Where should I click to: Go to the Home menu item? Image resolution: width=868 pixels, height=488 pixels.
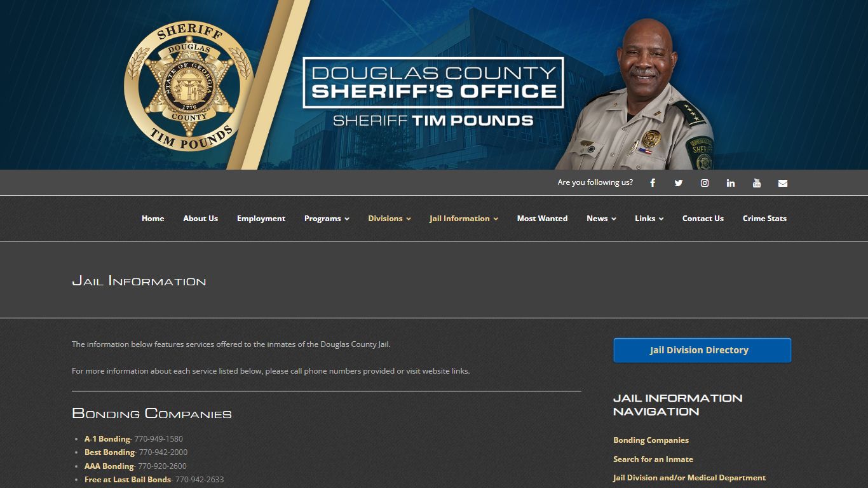(x=153, y=219)
